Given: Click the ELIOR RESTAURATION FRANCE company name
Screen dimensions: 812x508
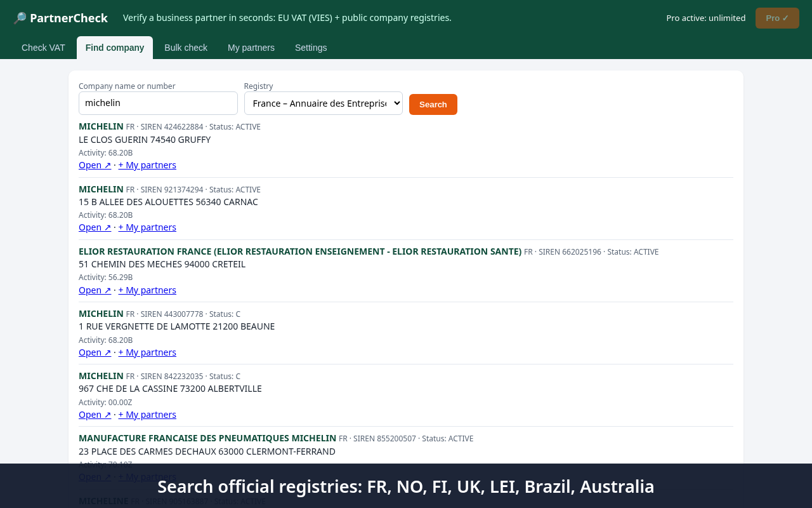Looking at the screenshot, I should [300, 251].
